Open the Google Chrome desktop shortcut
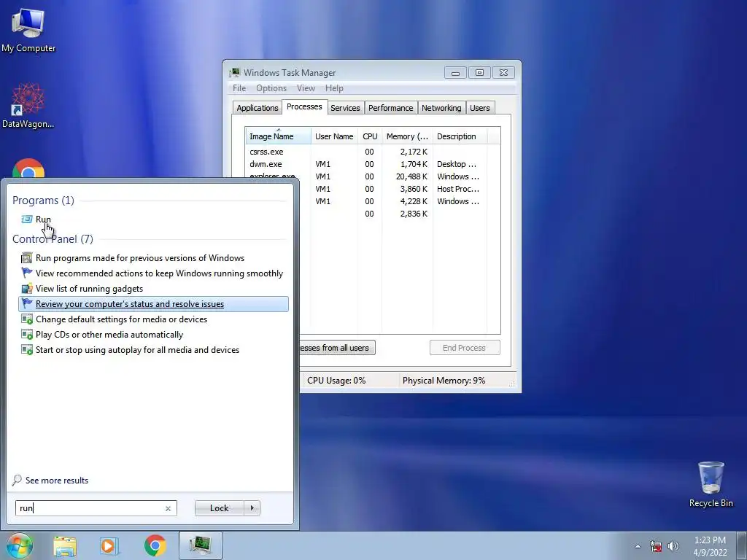This screenshot has height=560, width=747. tap(28, 169)
